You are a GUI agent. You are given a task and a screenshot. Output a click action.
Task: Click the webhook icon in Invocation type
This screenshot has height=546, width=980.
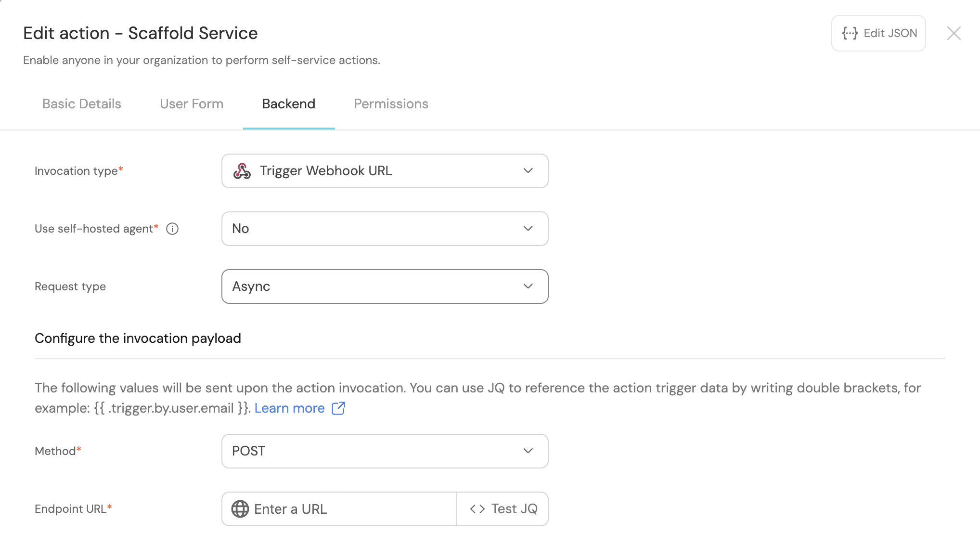pyautogui.click(x=242, y=171)
